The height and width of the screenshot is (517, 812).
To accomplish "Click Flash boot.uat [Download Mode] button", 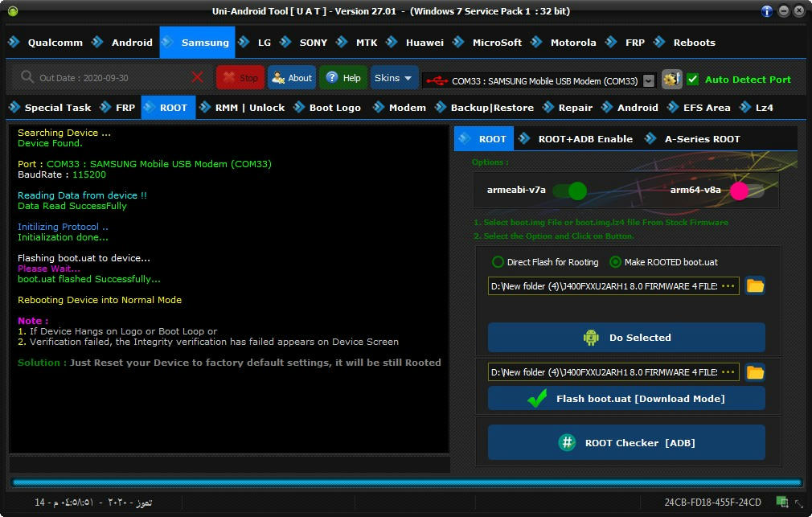I will [626, 398].
